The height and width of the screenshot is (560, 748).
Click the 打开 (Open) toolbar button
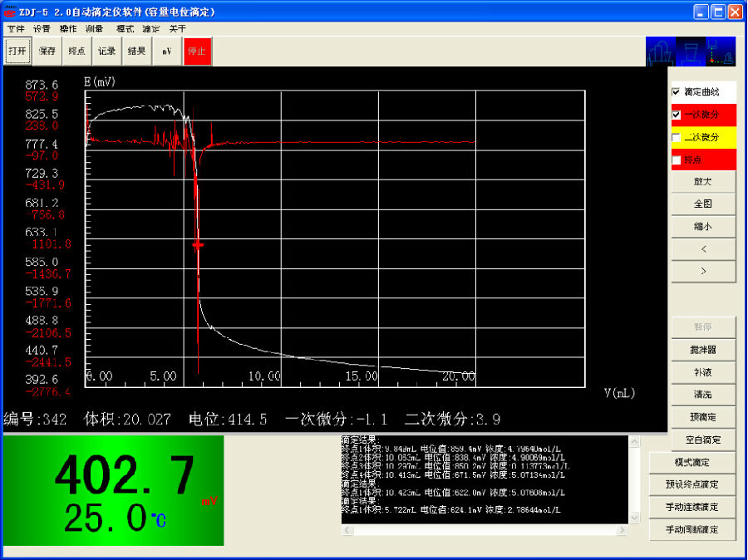point(17,51)
